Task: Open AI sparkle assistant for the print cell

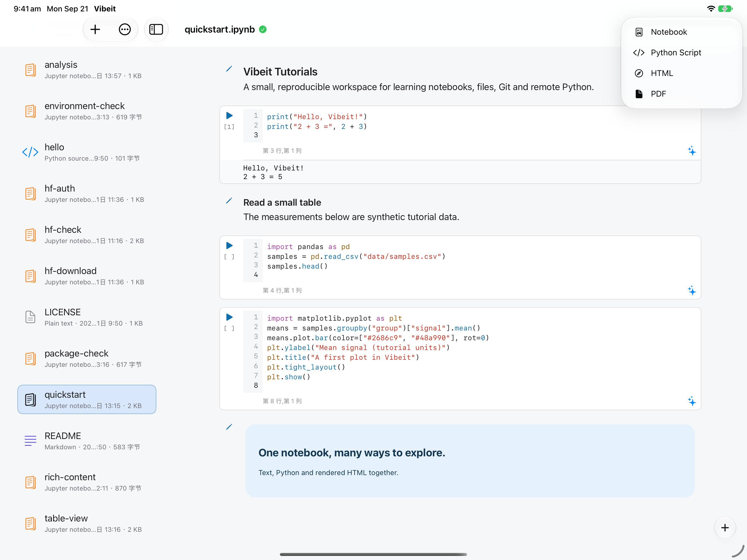Action: point(692,151)
